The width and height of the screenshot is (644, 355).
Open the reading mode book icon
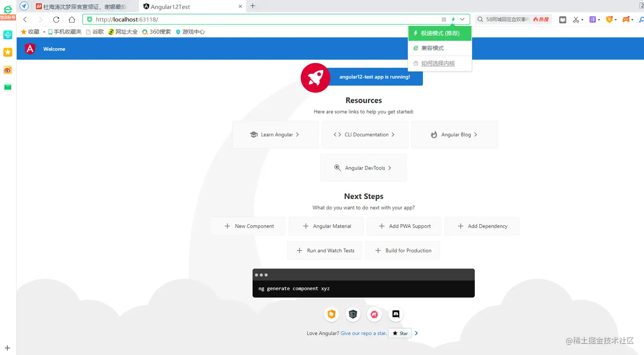(563, 20)
